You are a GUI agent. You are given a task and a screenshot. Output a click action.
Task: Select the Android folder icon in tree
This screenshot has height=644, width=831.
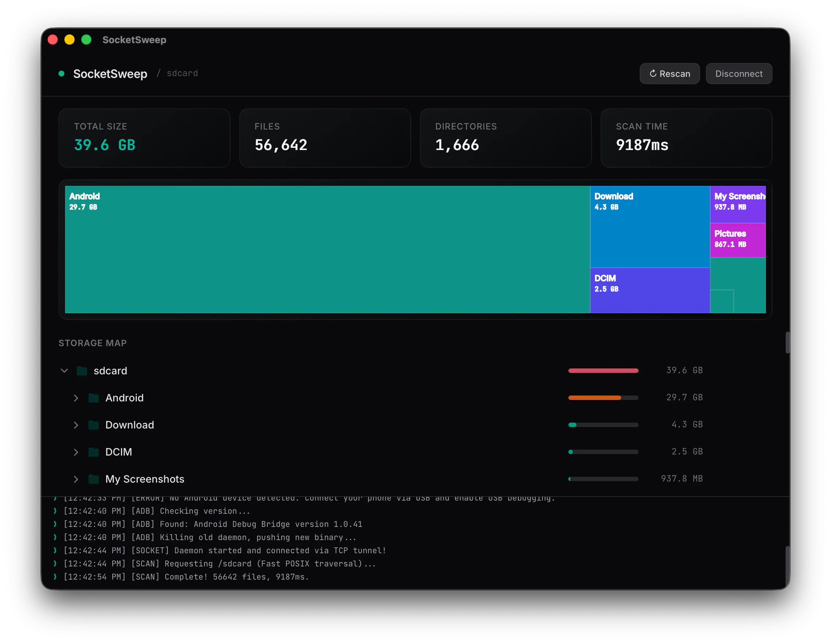(x=94, y=398)
